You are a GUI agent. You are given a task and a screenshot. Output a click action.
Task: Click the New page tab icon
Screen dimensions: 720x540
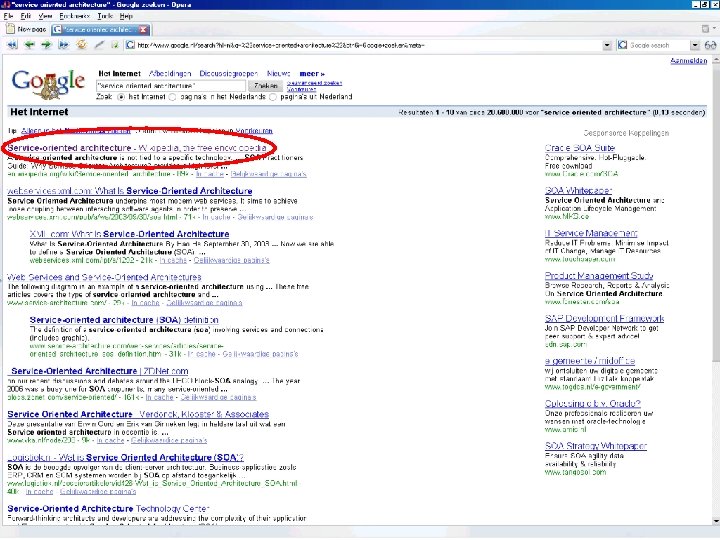[x=11, y=29]
